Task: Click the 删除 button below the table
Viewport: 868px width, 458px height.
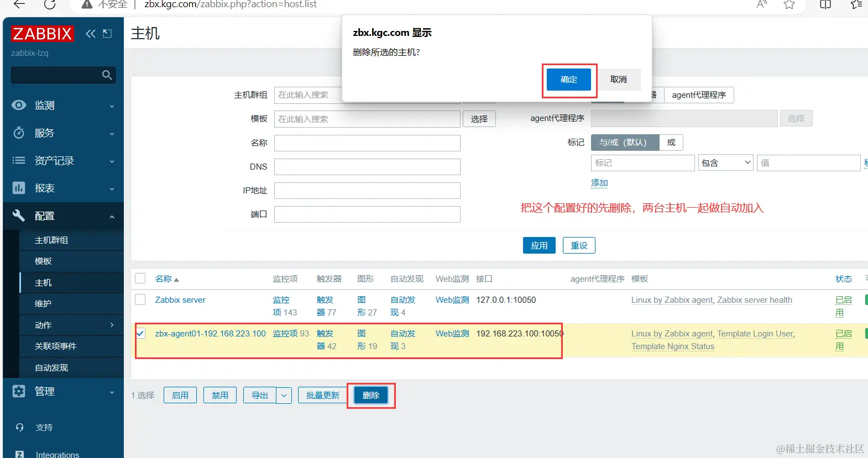Action: point(371,396)
